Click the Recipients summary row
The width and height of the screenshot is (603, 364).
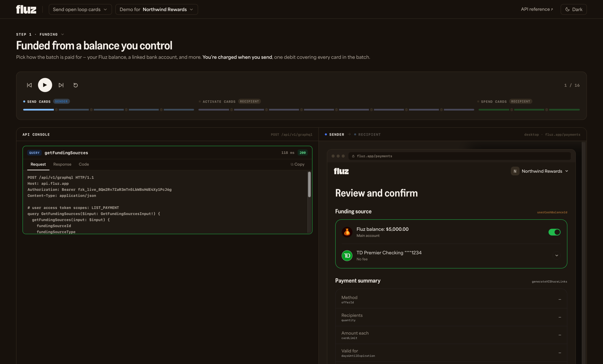[x=451, y=317]
